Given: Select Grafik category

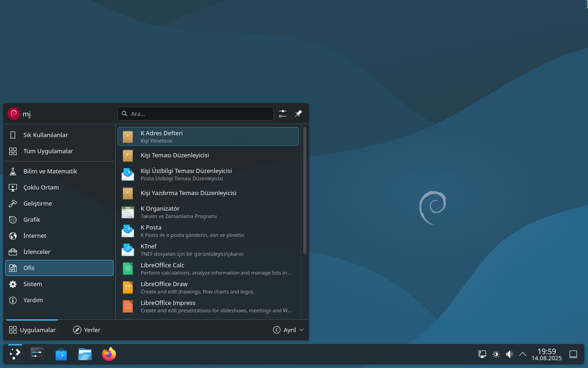Looking at the screenshot, I should point(59,220).
